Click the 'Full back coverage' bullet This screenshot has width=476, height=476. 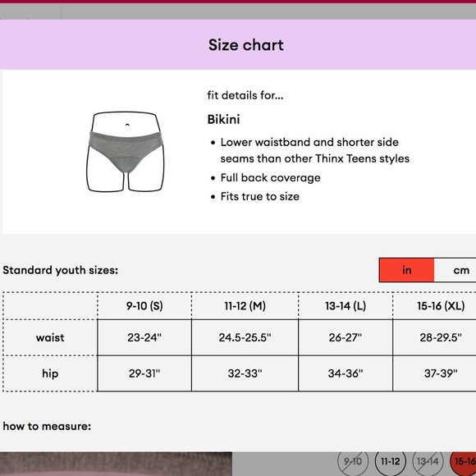270,177
